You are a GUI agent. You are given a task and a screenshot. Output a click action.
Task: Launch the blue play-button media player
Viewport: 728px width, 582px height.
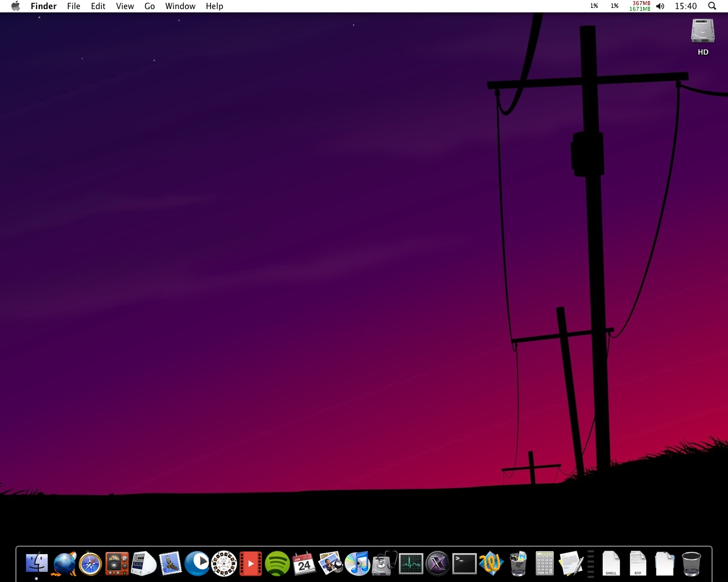[x=197, y=564]
